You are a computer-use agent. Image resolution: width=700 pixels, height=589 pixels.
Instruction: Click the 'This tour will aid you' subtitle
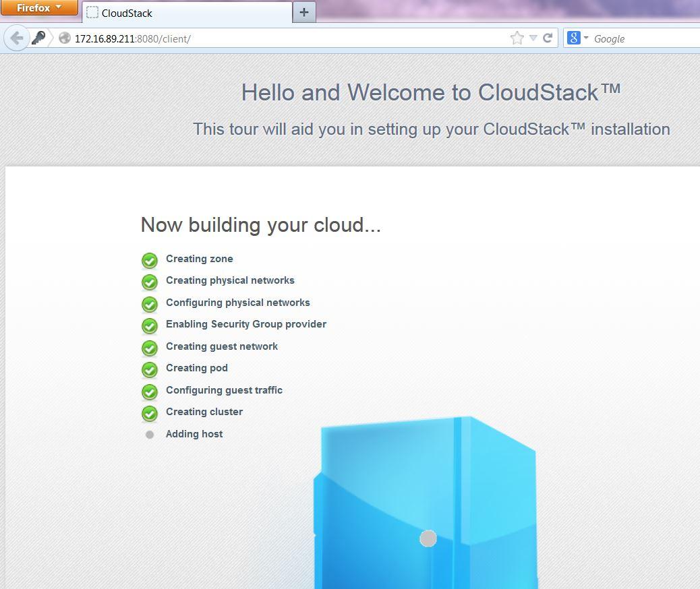431,129
